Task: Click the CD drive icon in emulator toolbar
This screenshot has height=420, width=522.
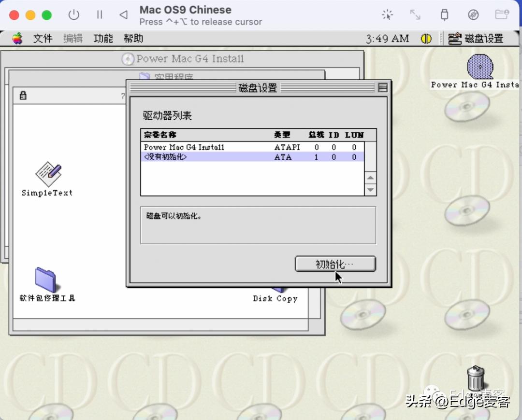Action: click(x=473, y=14)
